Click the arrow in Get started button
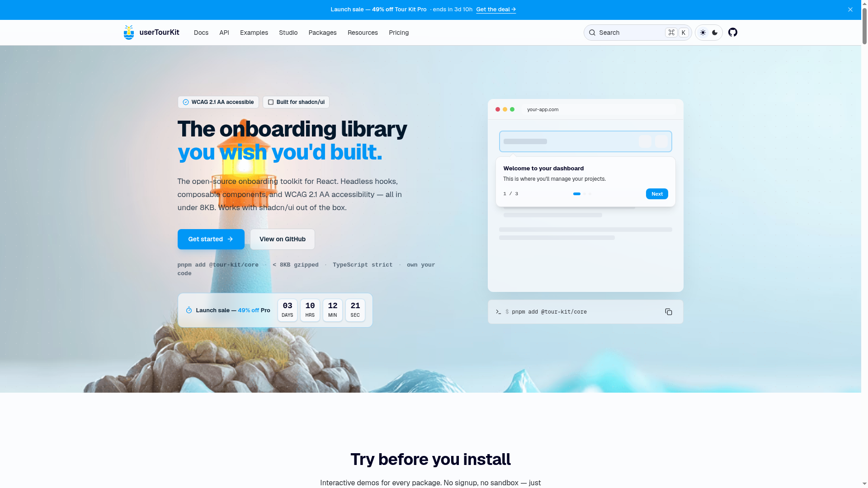Image resolution: width=868 pixels, height=488 pixels. (230, 239)
